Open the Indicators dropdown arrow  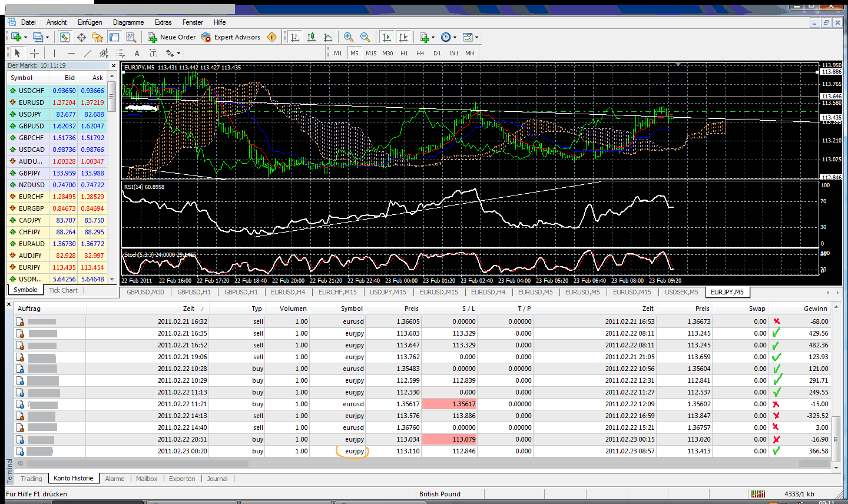[476, 37]
